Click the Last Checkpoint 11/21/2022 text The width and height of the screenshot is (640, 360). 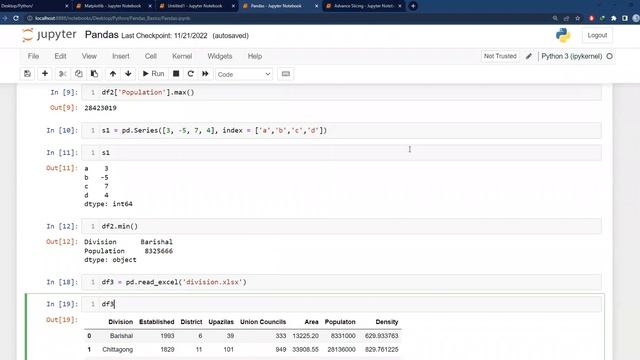pyautogui.click(x=164, y=36)
